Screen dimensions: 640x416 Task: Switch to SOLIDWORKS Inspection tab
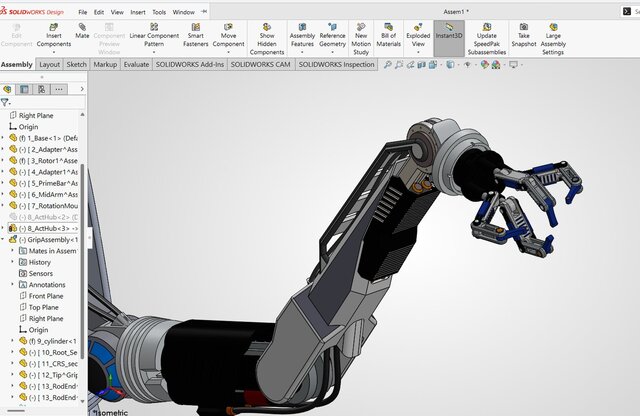point(336,65)
